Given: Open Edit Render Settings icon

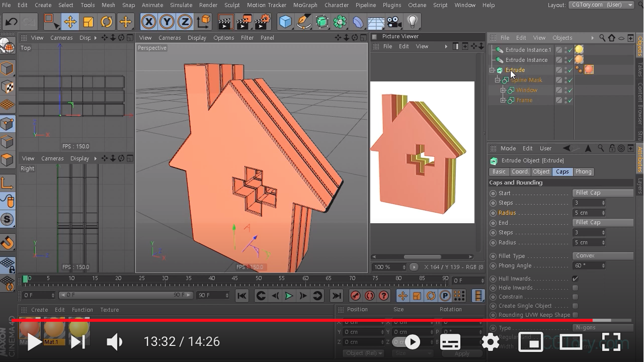Looking at the screenshot, I should [x=262, y=22].
